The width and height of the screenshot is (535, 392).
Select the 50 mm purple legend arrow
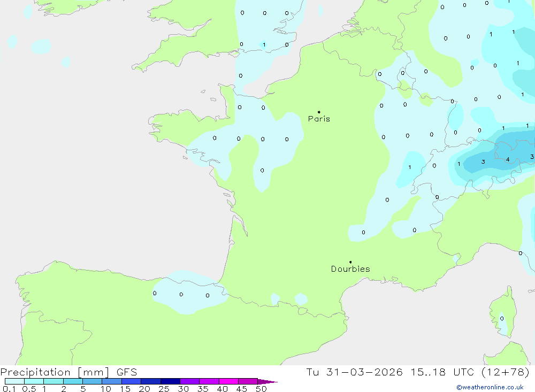click(x=267, y=382)
